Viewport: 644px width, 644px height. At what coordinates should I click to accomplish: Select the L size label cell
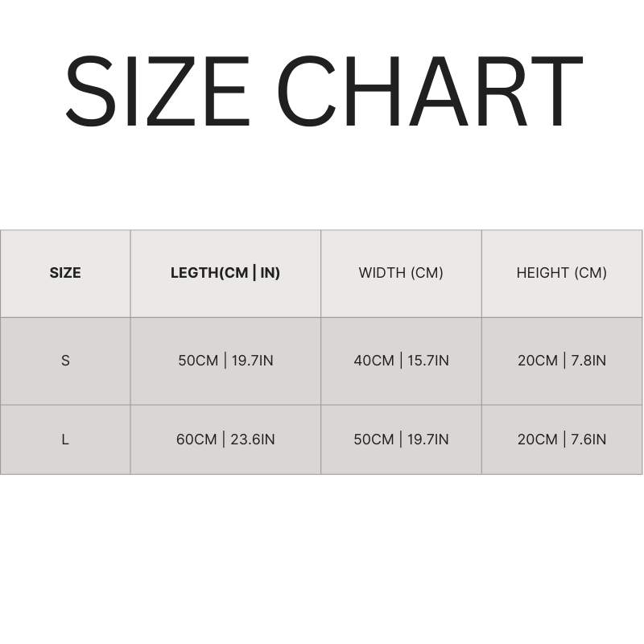(x=65, y=440)
